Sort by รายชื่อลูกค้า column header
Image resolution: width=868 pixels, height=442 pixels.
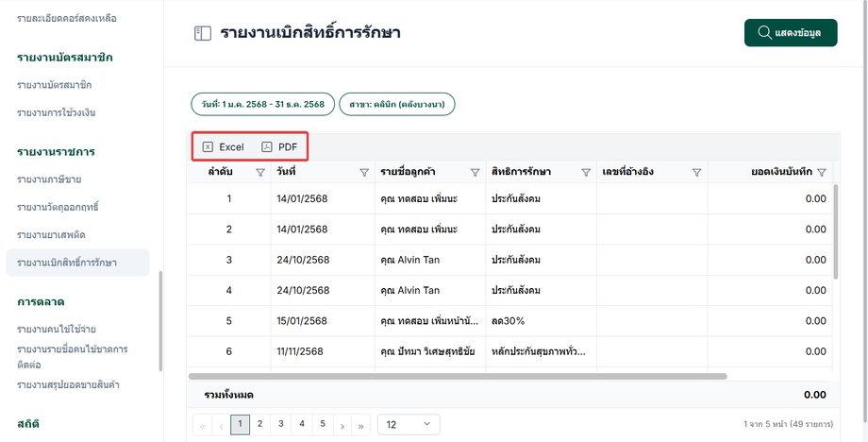point(408,172)
